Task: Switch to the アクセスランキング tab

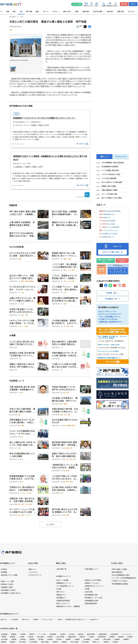Action: click(120, 156)
